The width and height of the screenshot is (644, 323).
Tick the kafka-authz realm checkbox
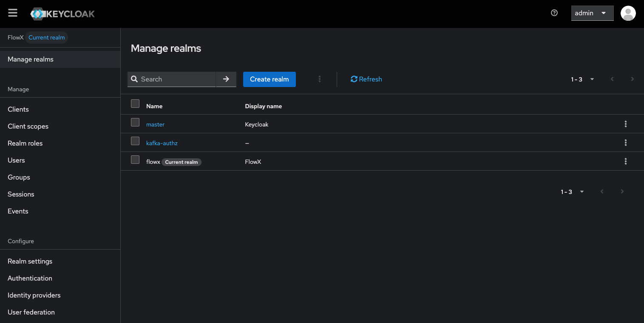click(x=135, y=141)
